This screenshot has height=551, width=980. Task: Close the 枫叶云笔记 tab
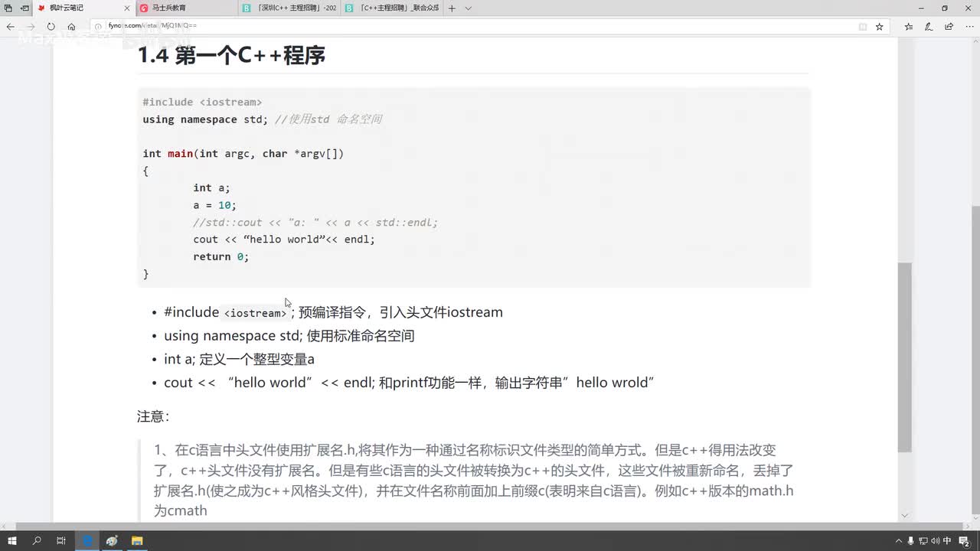point(127,8)
